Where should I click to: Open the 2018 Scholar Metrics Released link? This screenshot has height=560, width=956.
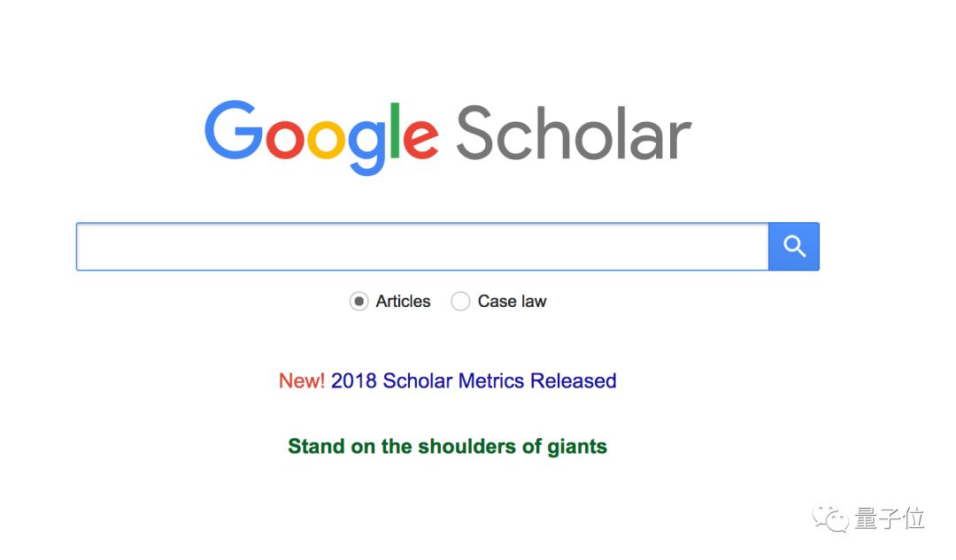(x=474, y=381)
